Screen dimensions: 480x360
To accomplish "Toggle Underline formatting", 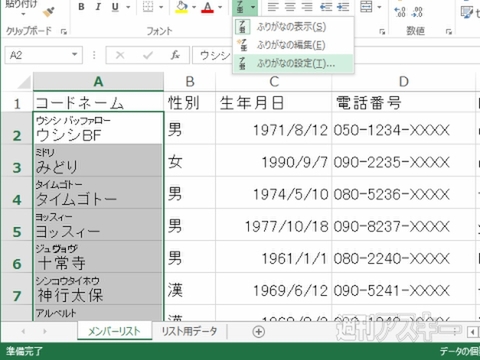I will (x=115, y=7).
